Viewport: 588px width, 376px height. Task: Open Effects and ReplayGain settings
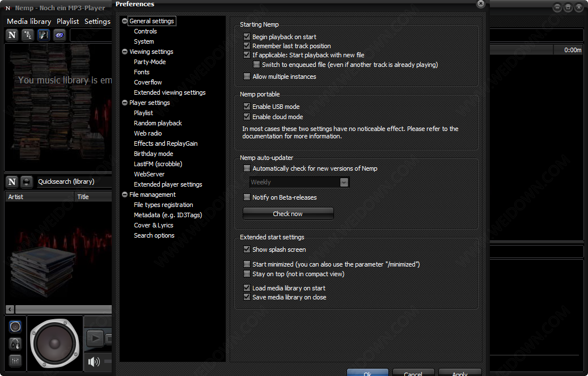pyautogui.click(x=166, y=143)
